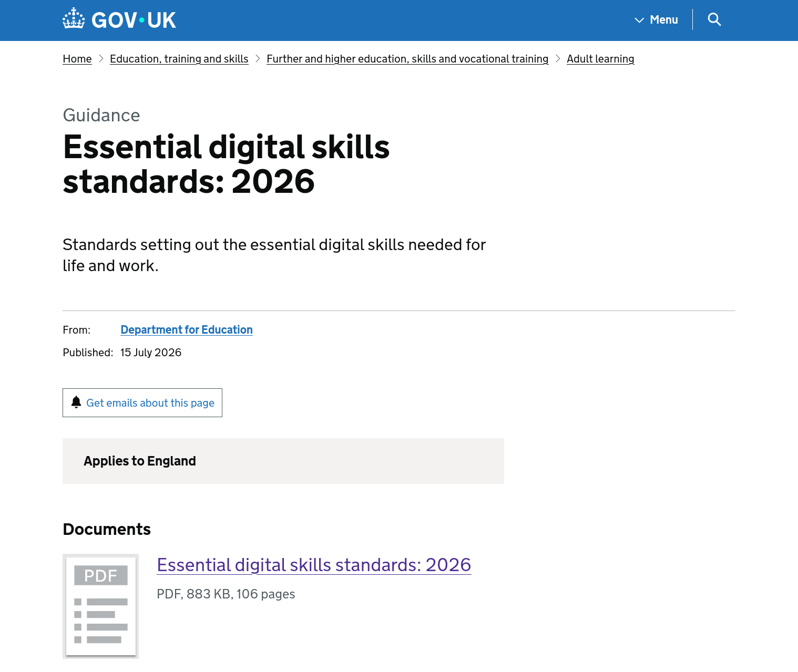Click the bell icon in email button
The width and height of the screenshot is (798, 672).
pyautogui.click(x=76, y=402)
